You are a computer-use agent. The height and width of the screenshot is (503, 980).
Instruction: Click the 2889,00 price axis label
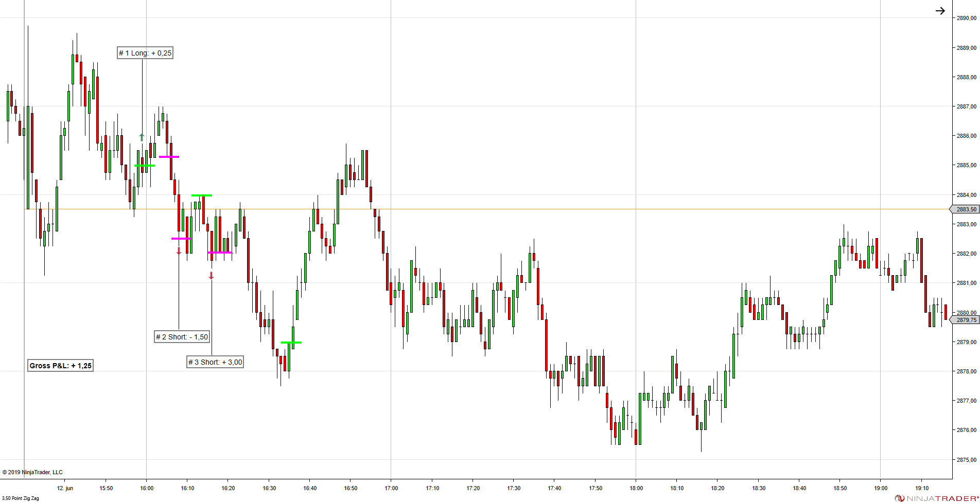(966, 48)
